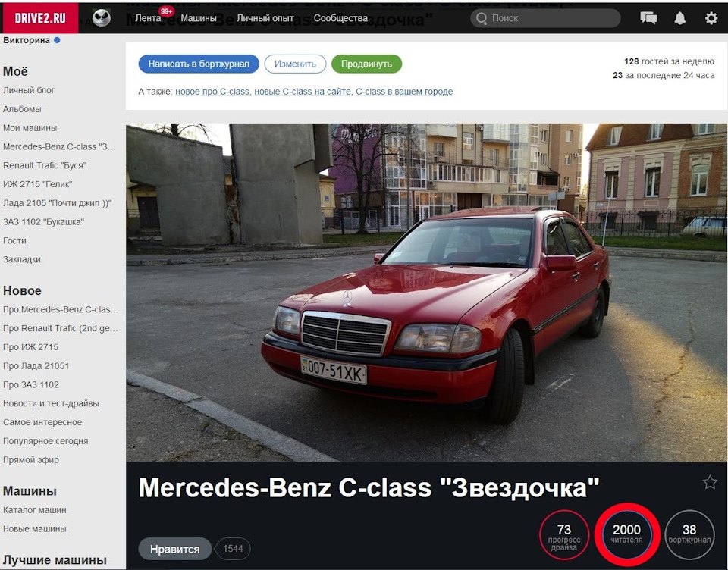The image size is (728, 570).
Task: Click the Поиск search field
Action: 545,18
